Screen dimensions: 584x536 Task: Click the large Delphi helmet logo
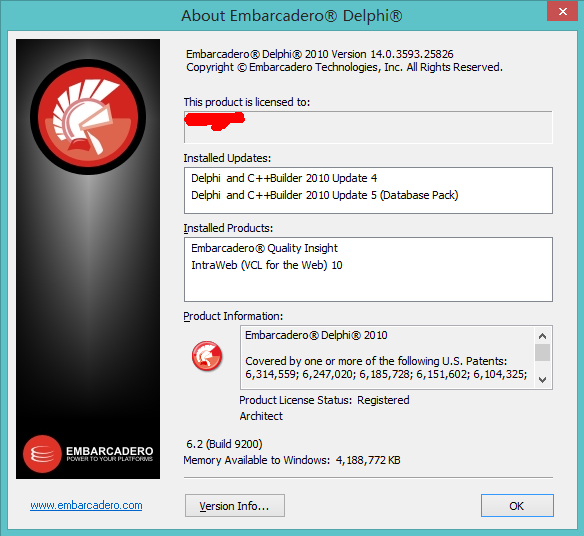pos(88,117)
